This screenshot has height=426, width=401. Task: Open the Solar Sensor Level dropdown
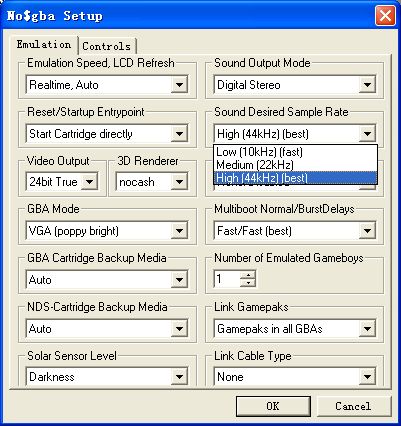(179, 377)
